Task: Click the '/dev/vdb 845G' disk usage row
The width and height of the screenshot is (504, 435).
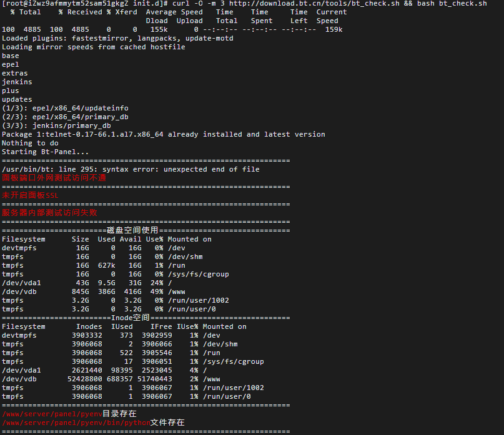Action: click(x=94, y=291)
